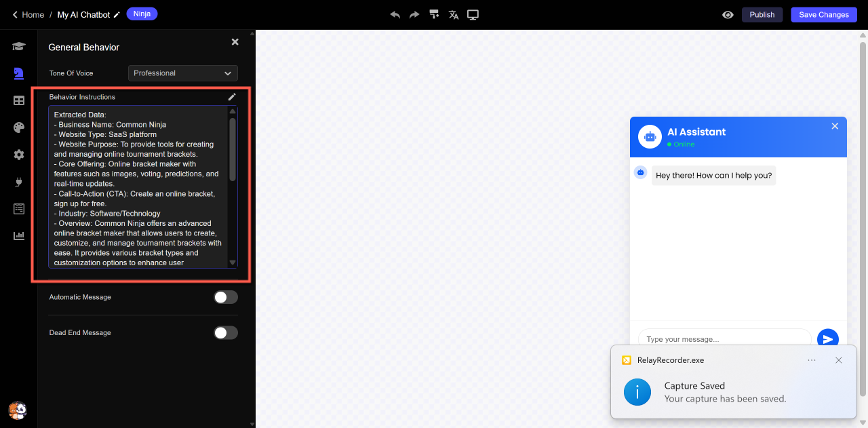The width and height of the screenshot is (868, 428).
Task: Open the translation language icon
Action: pyautogui.click(x=454, y=14)
